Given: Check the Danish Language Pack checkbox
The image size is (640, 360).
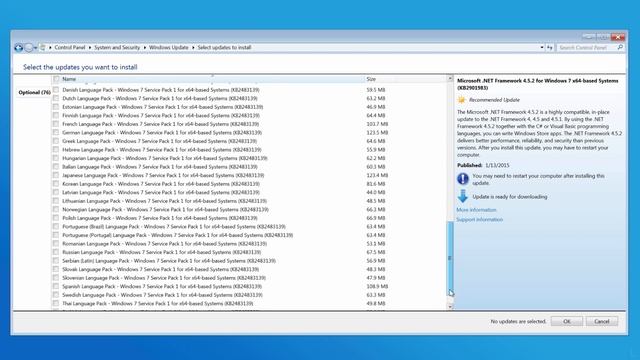Looking at the screenshot, I should pos(56,90).
